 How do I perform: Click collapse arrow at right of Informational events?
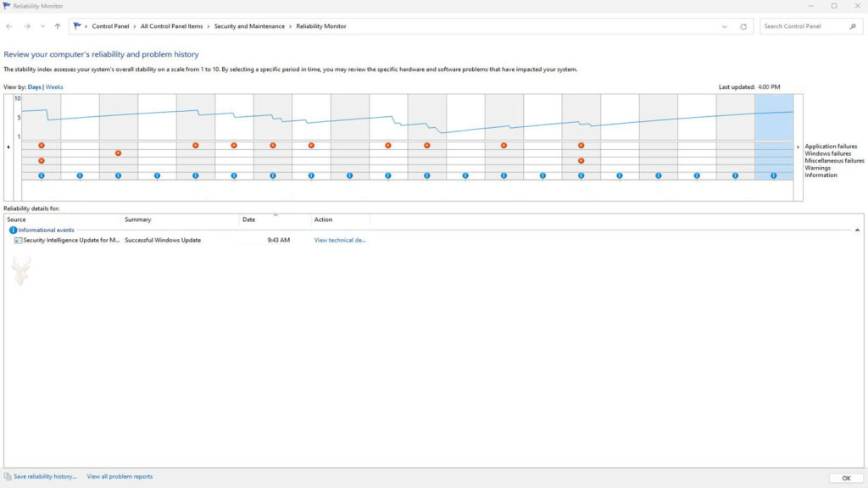[x=857, y=230]
